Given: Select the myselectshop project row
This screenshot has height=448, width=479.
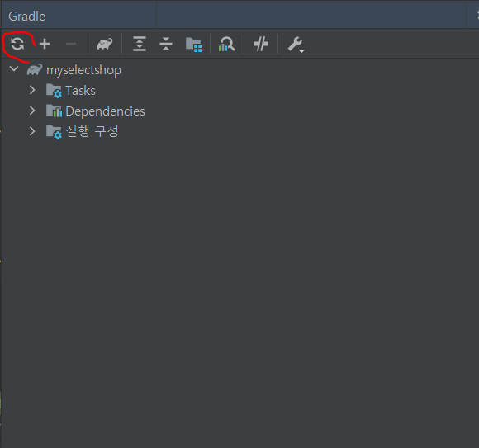Looking at the screenshot, I should (x=239, y=70).
